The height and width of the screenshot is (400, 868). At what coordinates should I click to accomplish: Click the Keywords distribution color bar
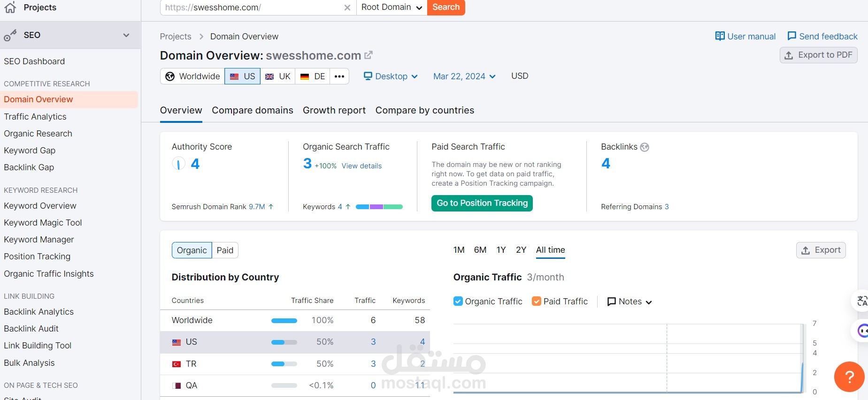point(379,207)
